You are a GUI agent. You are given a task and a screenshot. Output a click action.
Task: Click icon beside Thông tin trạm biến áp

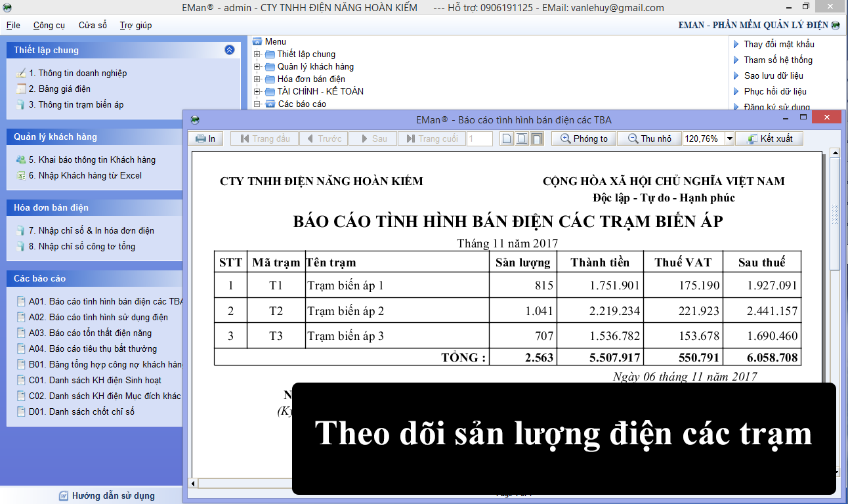pyautogui.click(x=21, y=104)
